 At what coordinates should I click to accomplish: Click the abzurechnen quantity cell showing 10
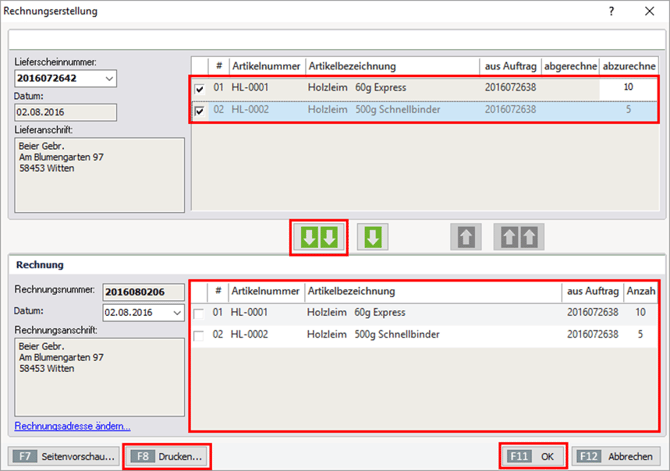click(627, 88)
